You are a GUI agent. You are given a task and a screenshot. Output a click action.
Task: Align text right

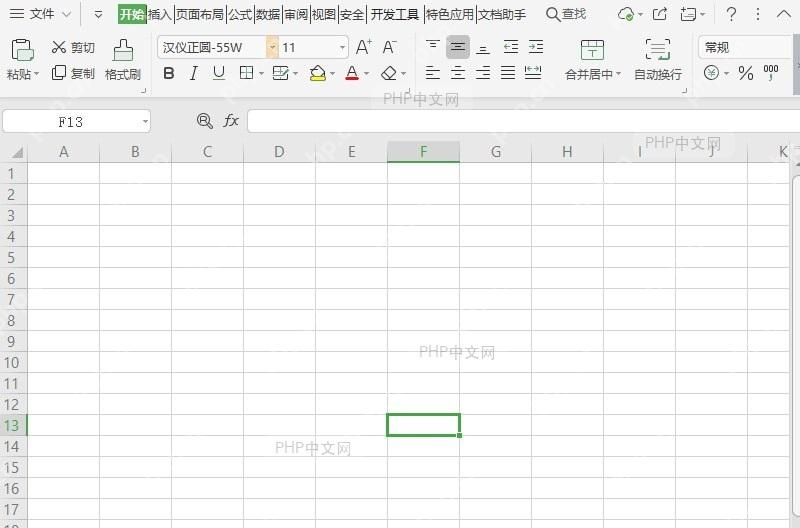pos(483,73)
